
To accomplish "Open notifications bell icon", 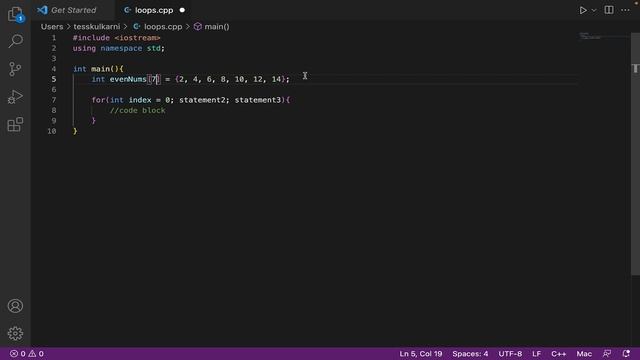I will click(626, 354).
